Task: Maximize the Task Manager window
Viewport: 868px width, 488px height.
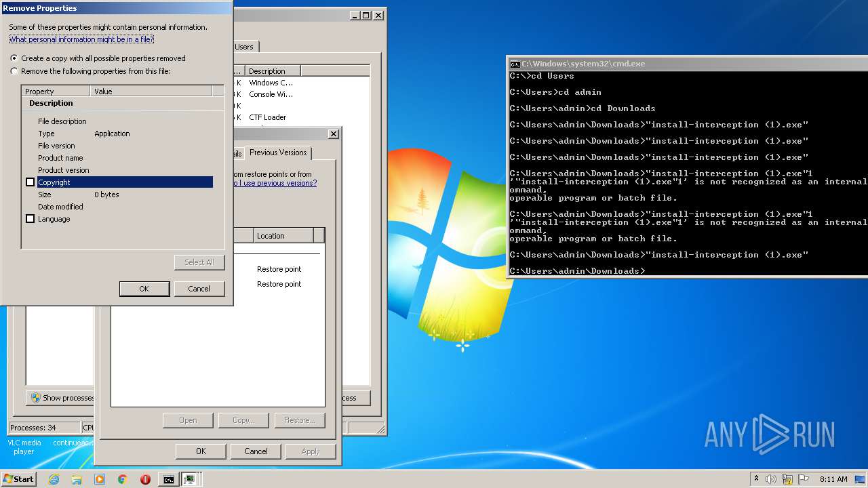Action: click(x=366, y=16)
